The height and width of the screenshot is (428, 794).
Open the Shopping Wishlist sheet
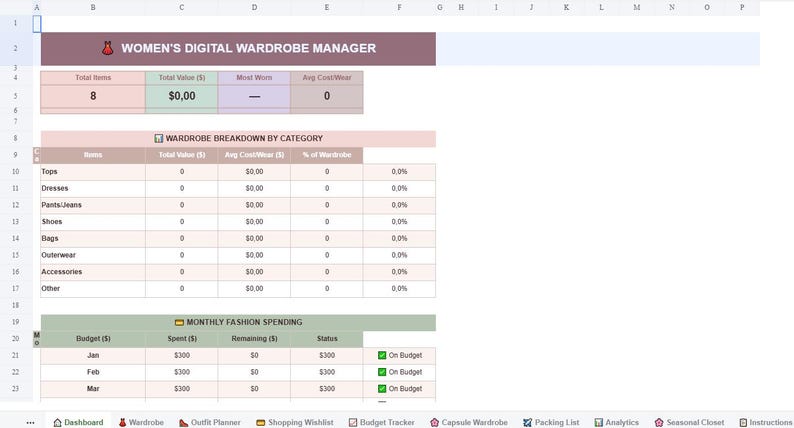[295, 422]
